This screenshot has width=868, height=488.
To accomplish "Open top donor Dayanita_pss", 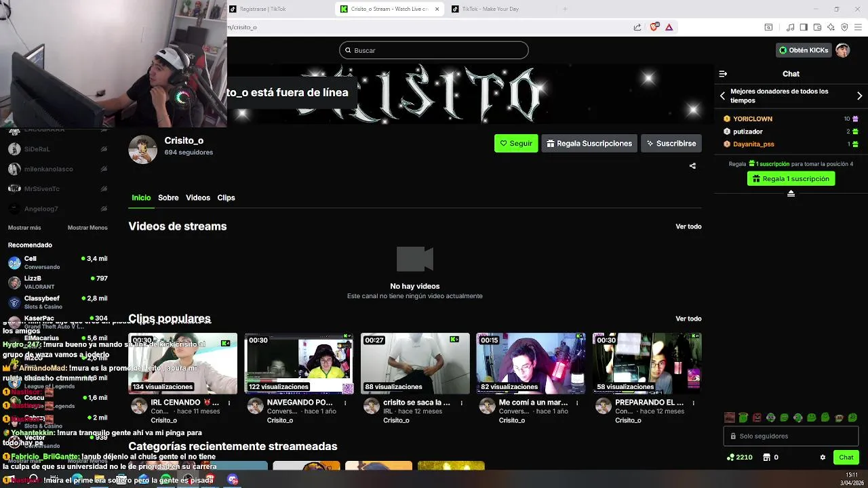I will pyautogui.click(x=753, y=144).
